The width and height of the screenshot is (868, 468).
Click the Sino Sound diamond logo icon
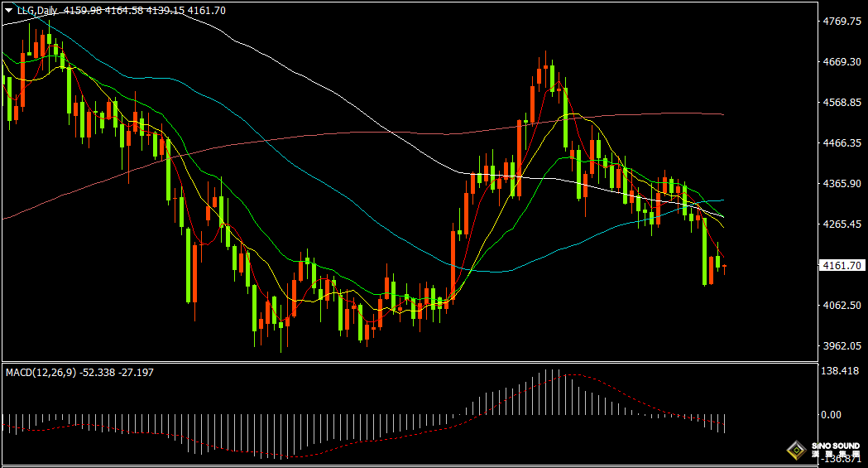(797, 451)
